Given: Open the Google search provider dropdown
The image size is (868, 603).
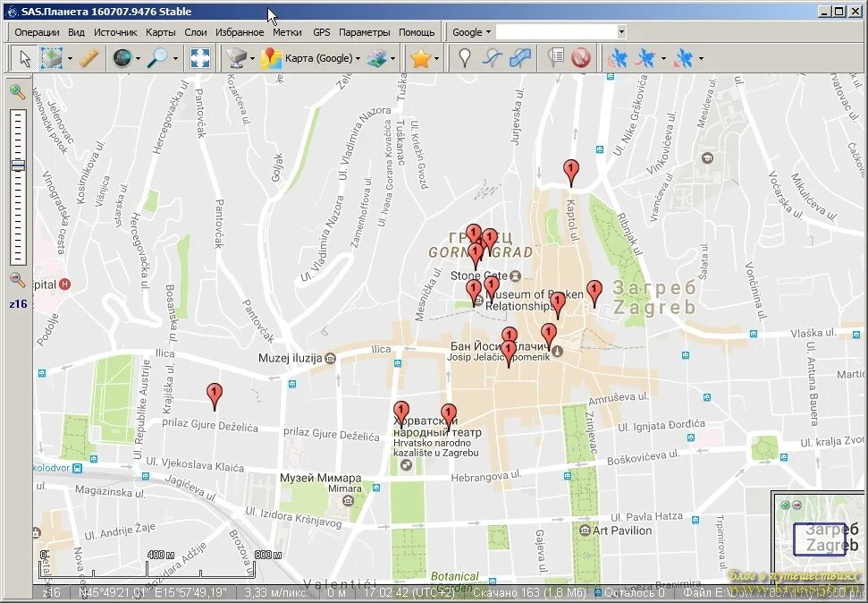Looking at the screenshot, I should tap(472, 32).
